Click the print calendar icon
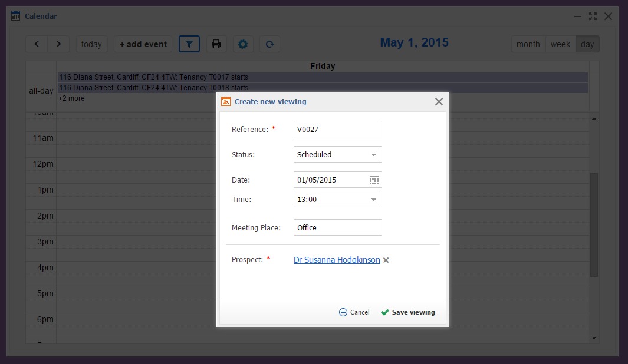This screenshot has width=628, height=364. [216, 44]
